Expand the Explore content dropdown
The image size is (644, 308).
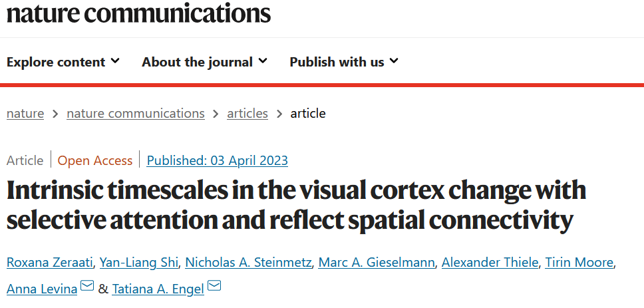pyautogui.click(x=63, y=62)
